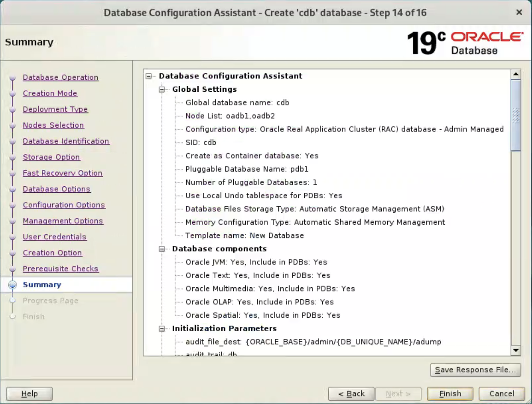This screenshot has height=404, width=532.
Task: Select Template name: New Database row
Action: [x=245, y=235]
